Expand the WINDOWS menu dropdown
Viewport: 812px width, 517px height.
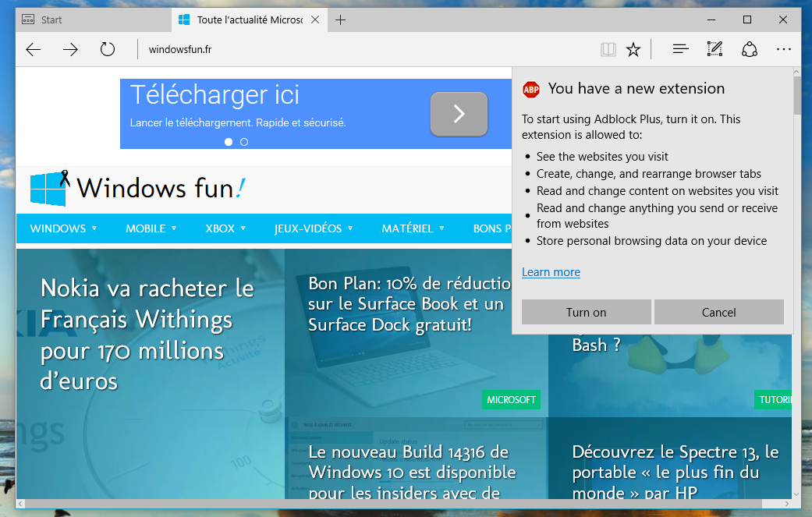63,228
